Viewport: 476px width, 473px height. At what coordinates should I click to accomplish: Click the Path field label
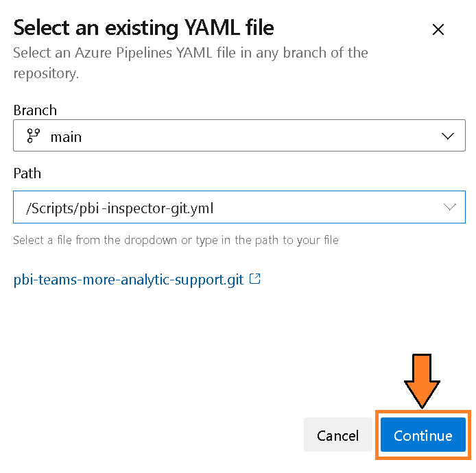[x=27, y=173]
